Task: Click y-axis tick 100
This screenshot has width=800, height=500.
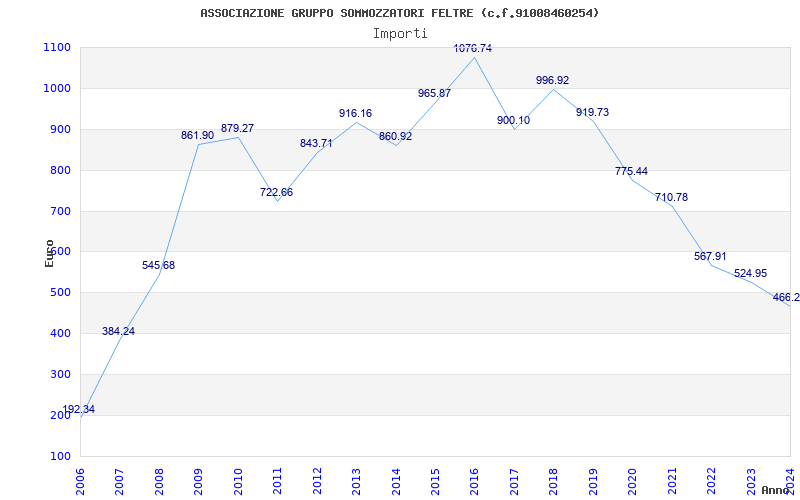Action: [60, 456]
